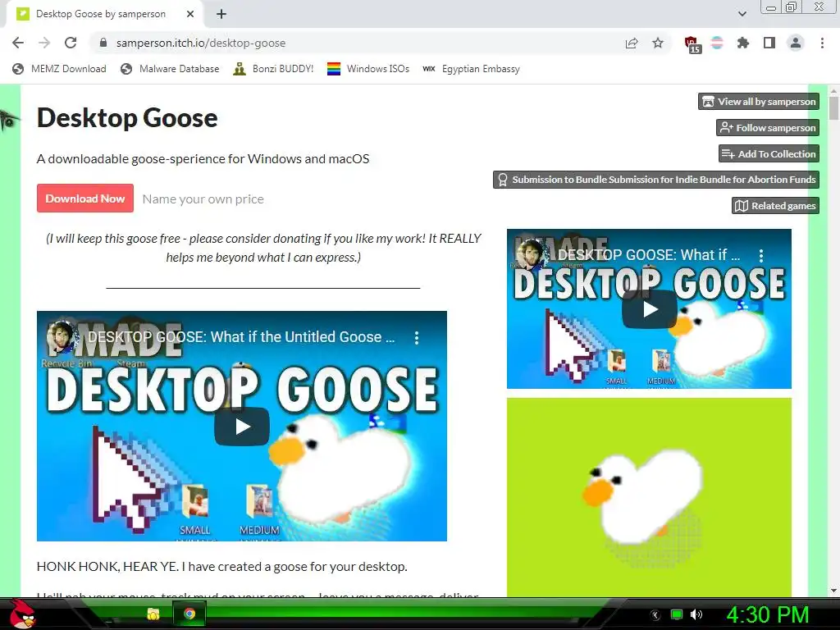This screenshot has width=840, height=630.
Task: Click the Desktop Goose page heading
Action: click(127, 117)
